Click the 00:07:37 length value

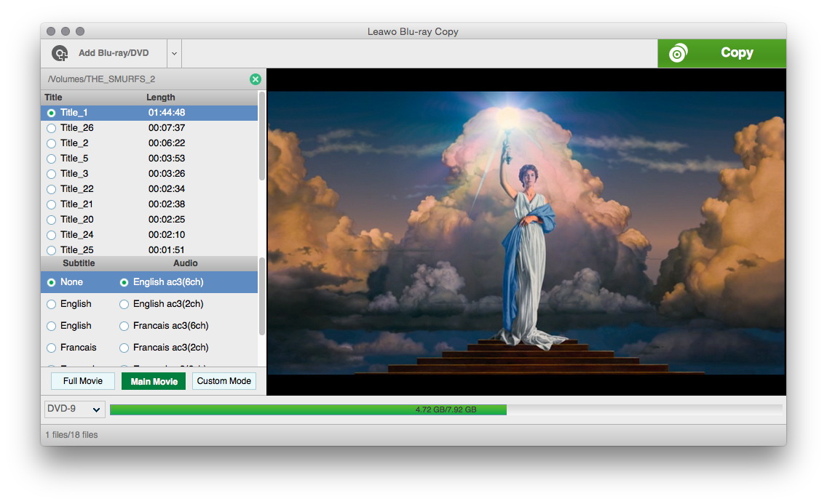pyautogui.click(x=166, y=128)
